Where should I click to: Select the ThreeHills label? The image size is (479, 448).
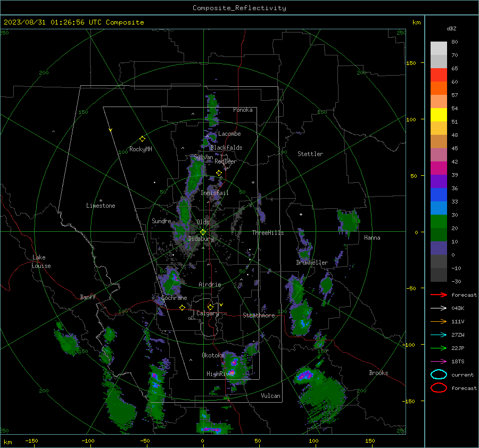point(268,233)
